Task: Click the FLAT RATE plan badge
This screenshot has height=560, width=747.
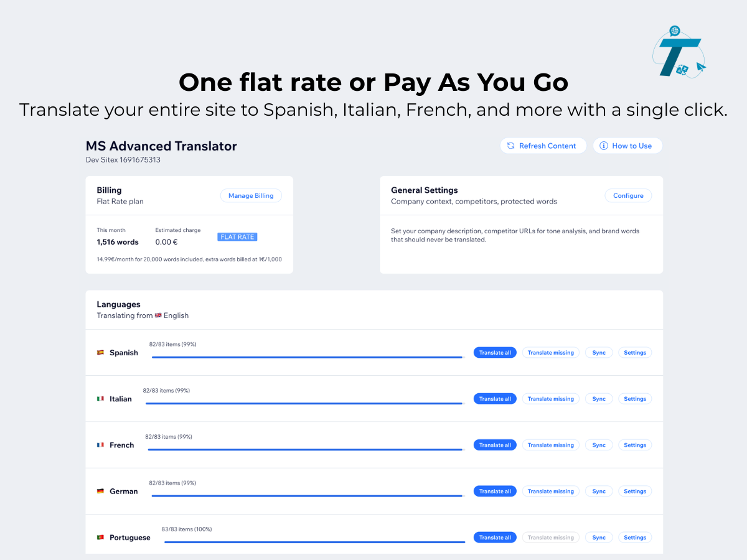Action: tap(237, 237)
